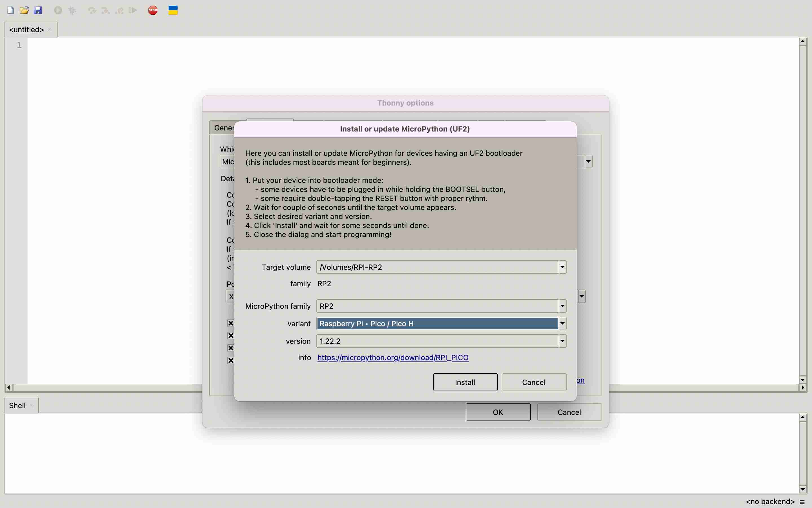Open the MicroPython family dropdown arrow
Viewport: 812px width, 508px height.
563,306
